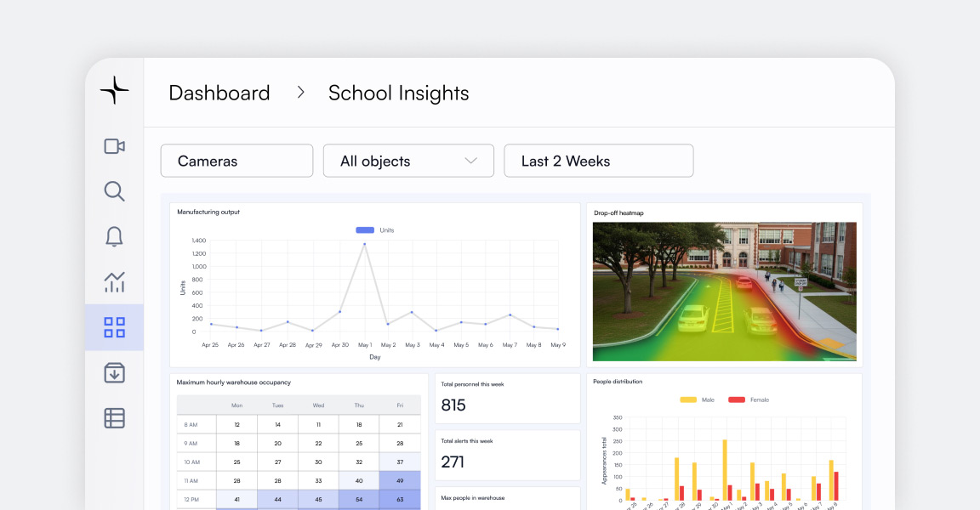The width and height of the screenshot is (980, 510).
Task: Click the highlighted dashboards grid icon
Action: tap(114, 327)
